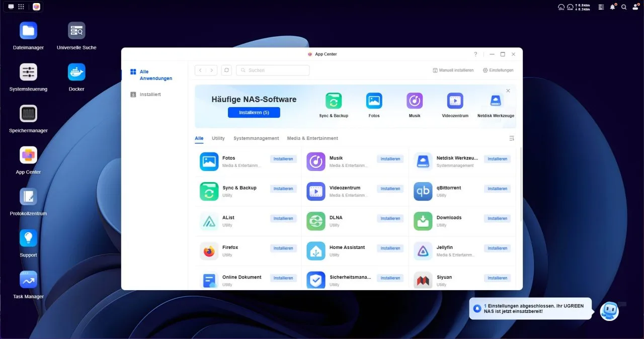Open the qBittorrent app icon
Viewport: 644px width, 339px height.
(x=423, y=191)
